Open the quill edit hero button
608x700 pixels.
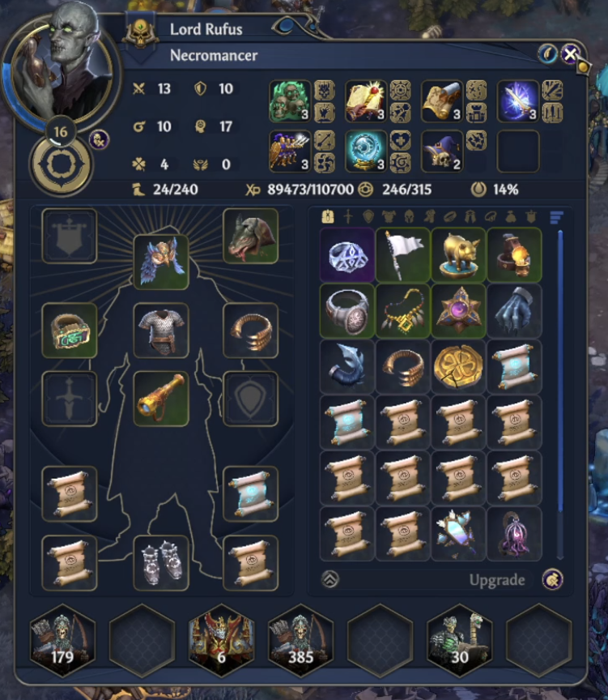548,54
